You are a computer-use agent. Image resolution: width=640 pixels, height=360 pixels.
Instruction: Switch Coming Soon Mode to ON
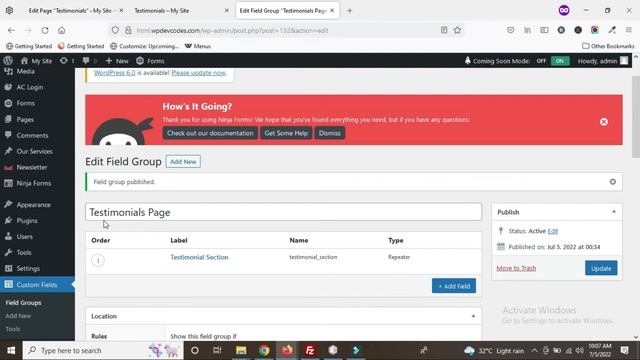tap(560, 61)
